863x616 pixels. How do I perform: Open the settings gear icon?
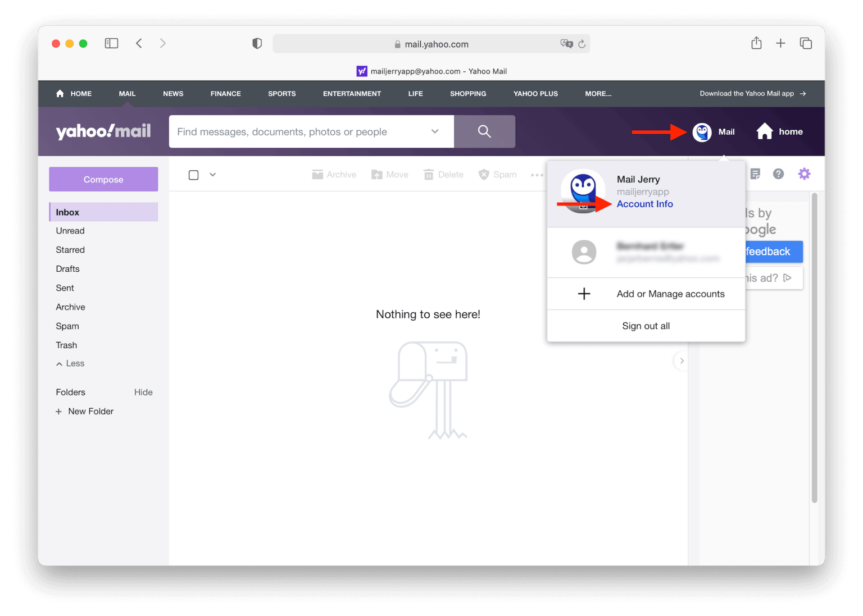[805, 174]
